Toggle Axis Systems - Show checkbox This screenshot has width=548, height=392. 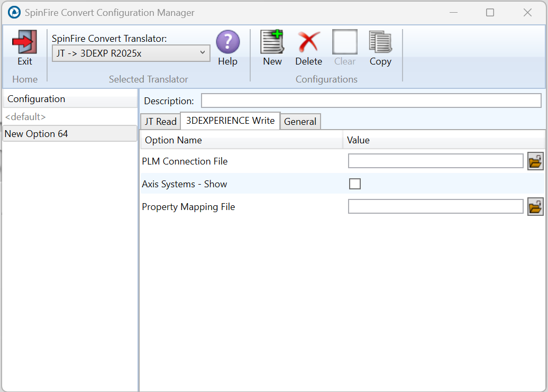pos(355,184)
